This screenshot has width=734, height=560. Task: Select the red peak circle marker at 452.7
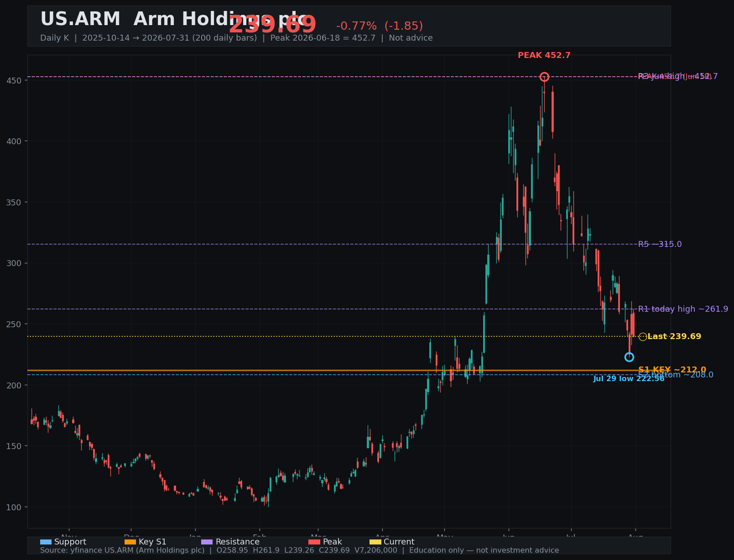(544, 77)
